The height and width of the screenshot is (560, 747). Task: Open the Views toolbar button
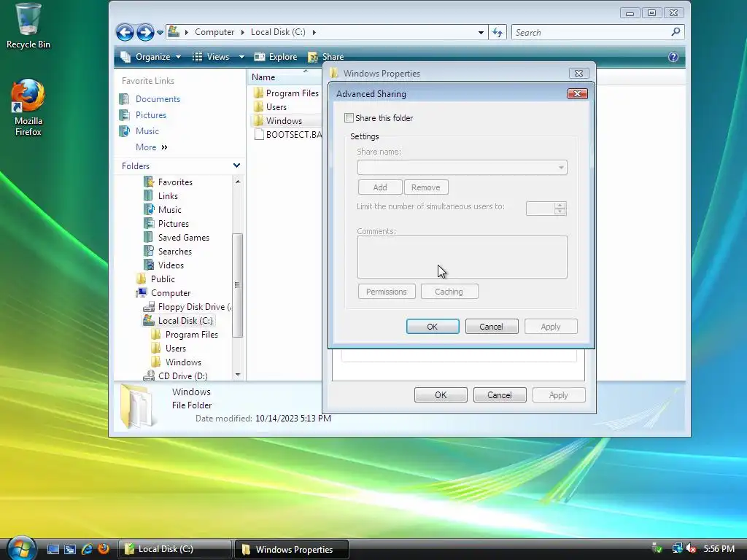211,57
